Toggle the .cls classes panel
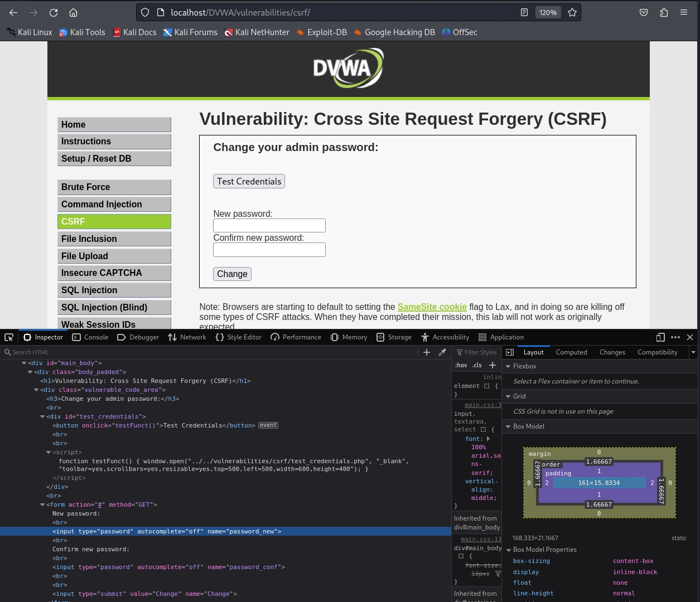The image size is (700, 602). (x=477, y=365)
